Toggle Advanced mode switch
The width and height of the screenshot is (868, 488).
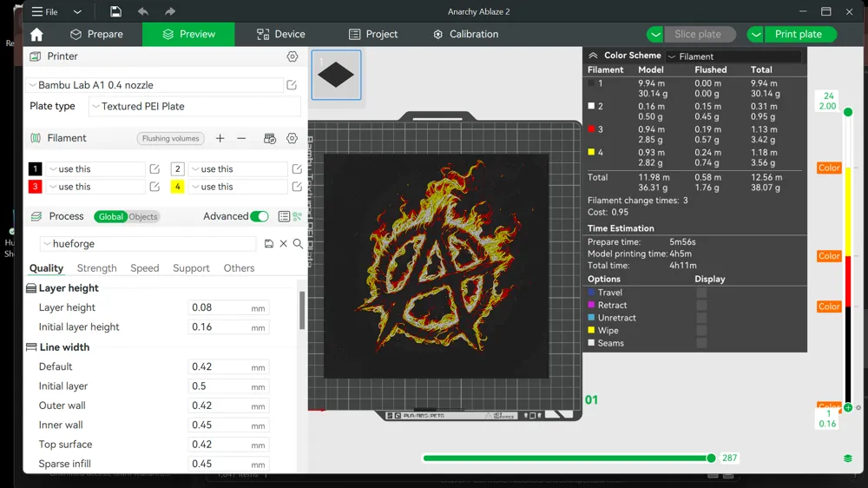tap(259, 216)
